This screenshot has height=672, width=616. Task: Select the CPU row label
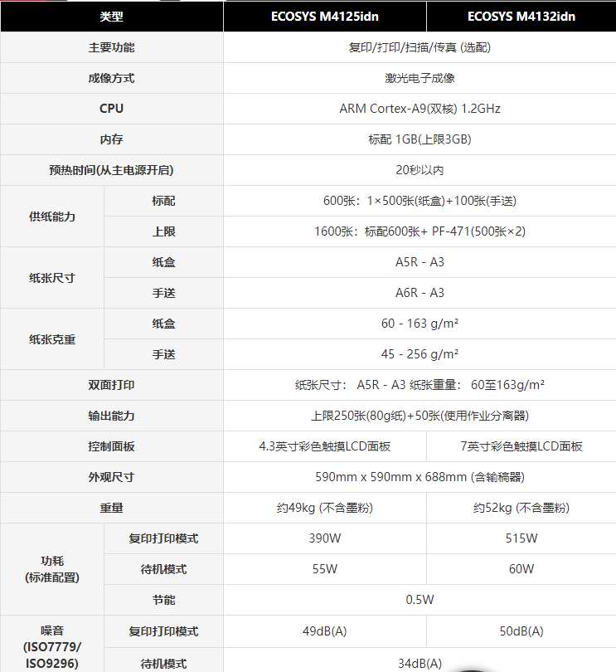[111, 109]
